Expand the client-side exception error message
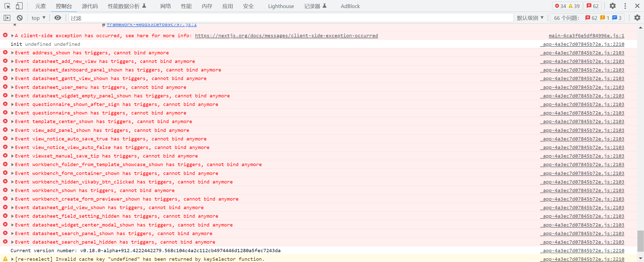This screenshot has height=262, width=644. point(12,35)
